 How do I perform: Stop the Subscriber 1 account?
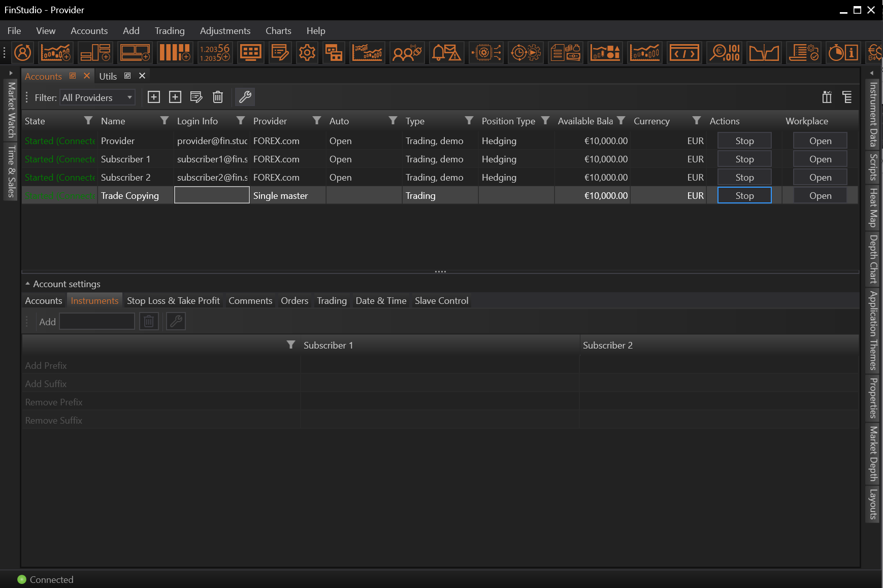744,159
